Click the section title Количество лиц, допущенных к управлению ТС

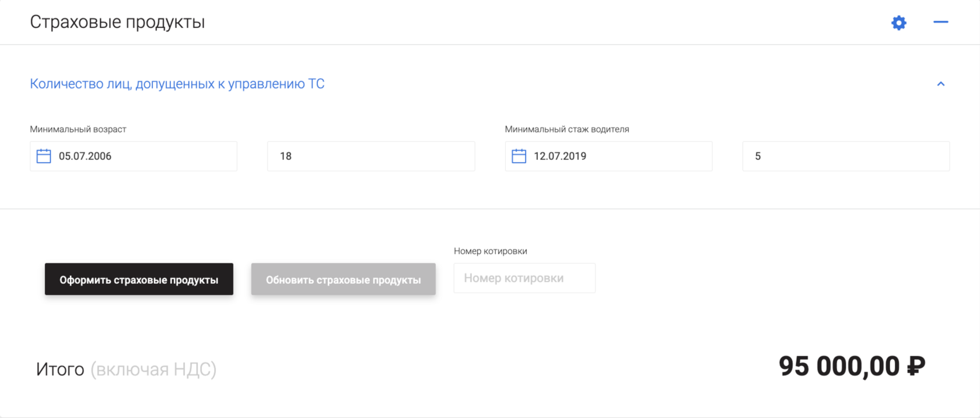click(177, 84)
